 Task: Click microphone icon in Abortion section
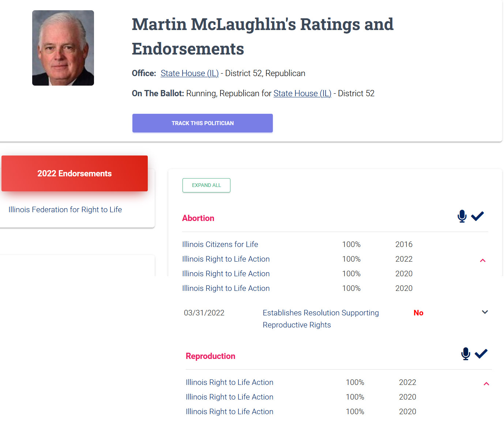click(462, 216)
